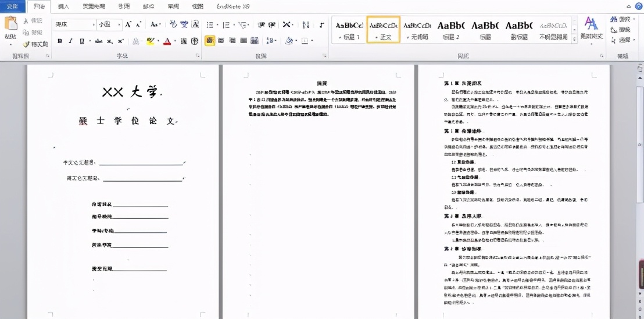Open the EndNote X9 tab

click(232, 6)
